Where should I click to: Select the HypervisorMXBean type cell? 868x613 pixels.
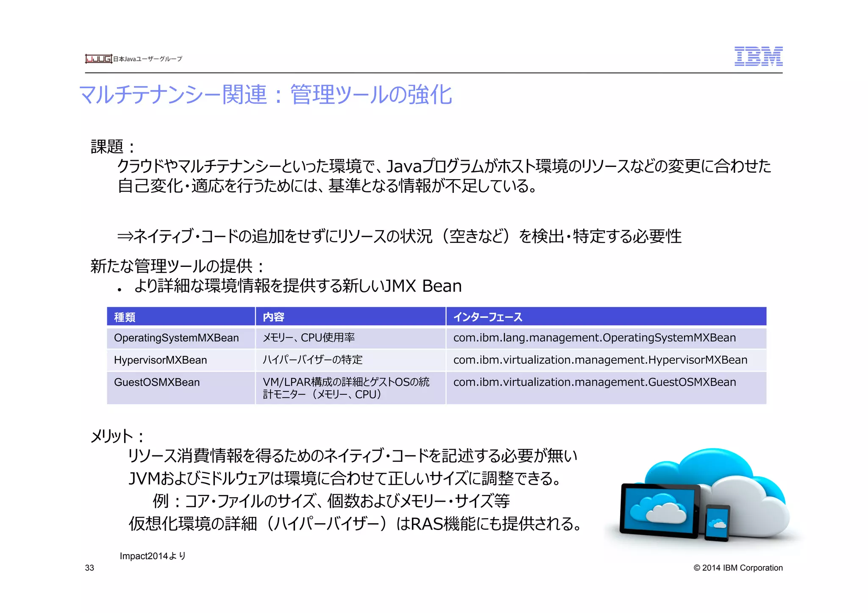point(181,360)
